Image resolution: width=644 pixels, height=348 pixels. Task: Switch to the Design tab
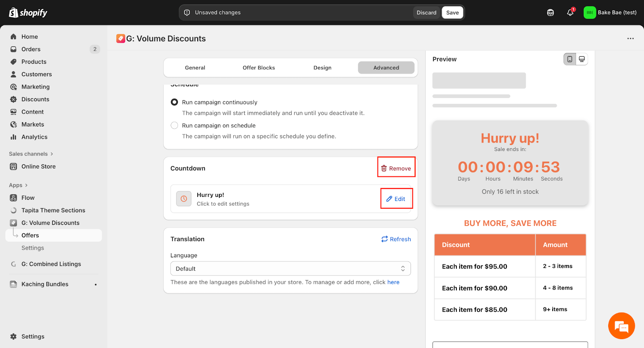point(322,68)
